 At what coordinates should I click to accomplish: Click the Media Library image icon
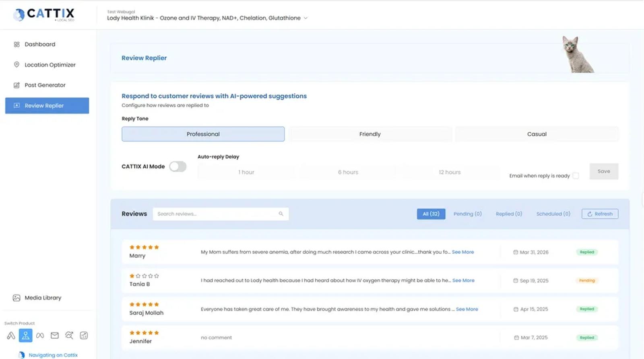pos(17,298)
